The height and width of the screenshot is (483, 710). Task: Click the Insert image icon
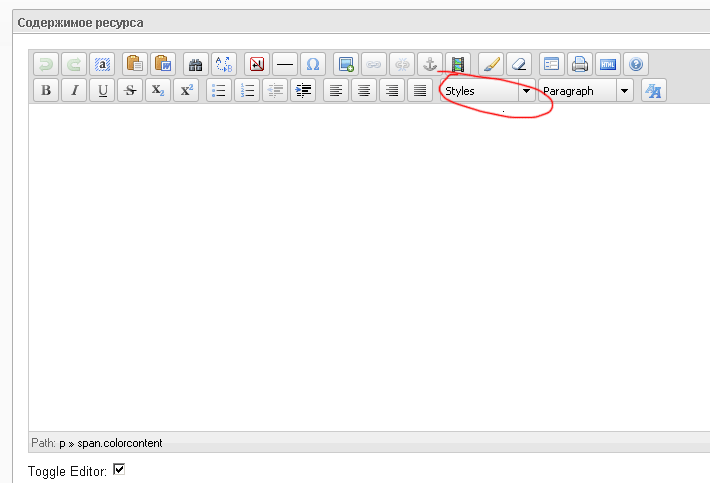pyautogui.click(x=346, y=64)
